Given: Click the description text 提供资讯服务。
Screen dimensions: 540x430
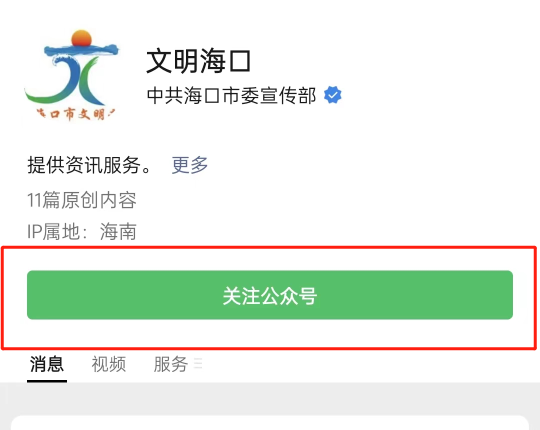Looking at the screenshot, I should (89, 165).
